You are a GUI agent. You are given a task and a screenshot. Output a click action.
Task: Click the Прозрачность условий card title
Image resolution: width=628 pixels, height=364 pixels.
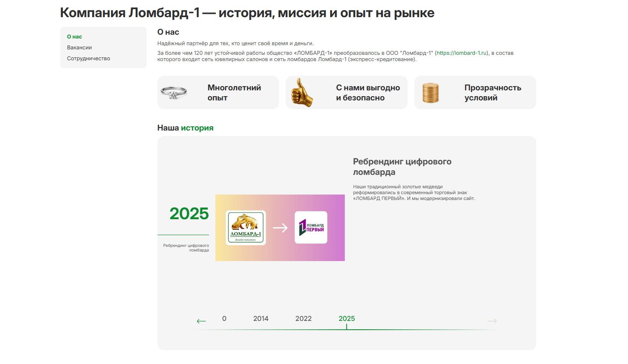(493, 92)
